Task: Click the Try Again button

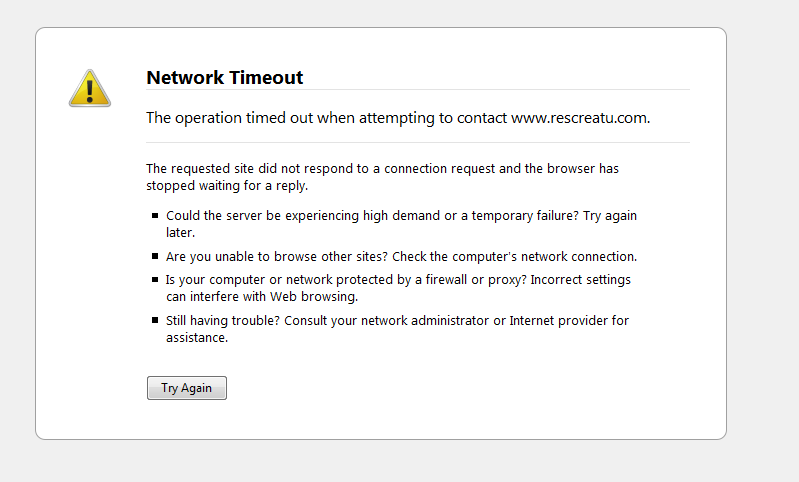Action: pyautogui.click(x=187, y=388)
